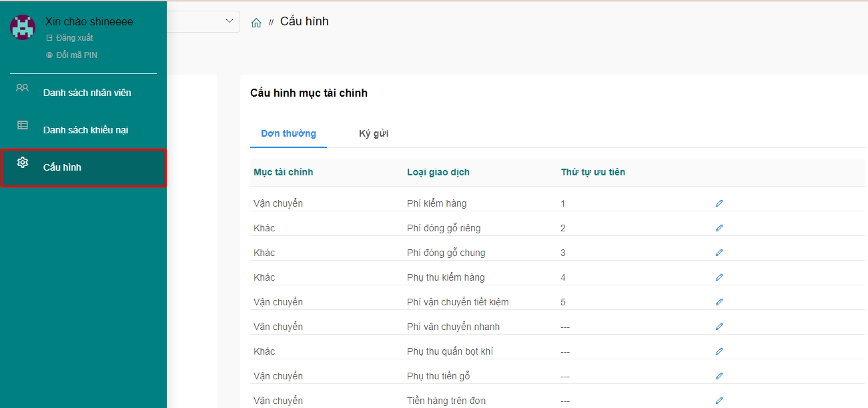Edit the Phí đóng gỗ riêng row
This screenshot has width=868, height=408.
click(x=719, y=228)
